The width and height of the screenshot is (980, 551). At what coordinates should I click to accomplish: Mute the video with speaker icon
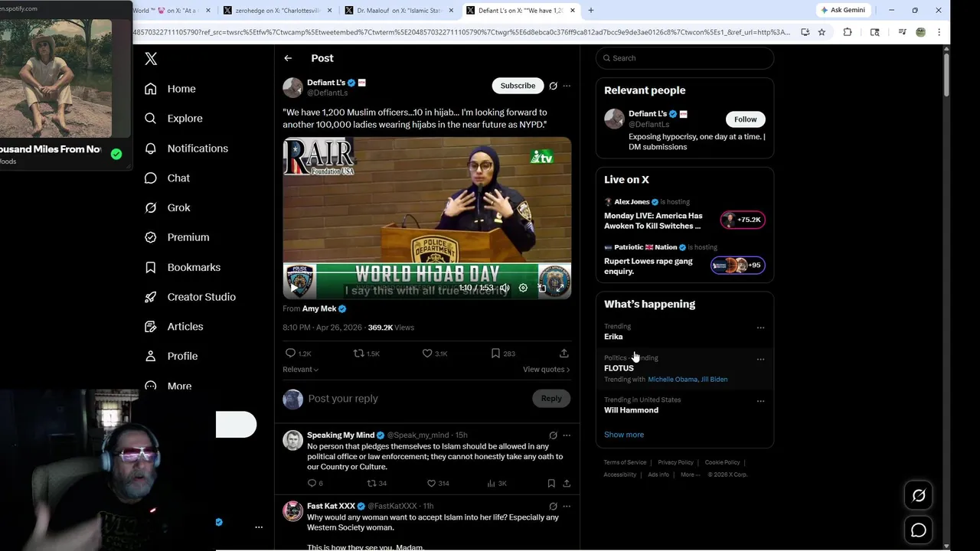[x=505, y=288]
